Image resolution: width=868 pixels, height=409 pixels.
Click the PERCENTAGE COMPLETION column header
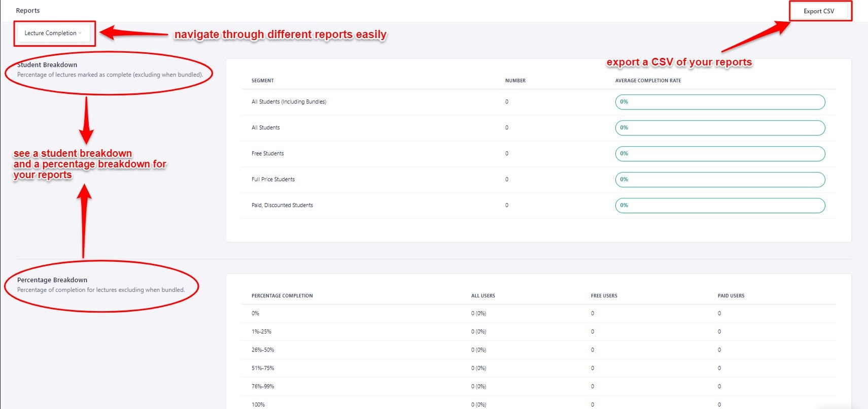point(282,296)
